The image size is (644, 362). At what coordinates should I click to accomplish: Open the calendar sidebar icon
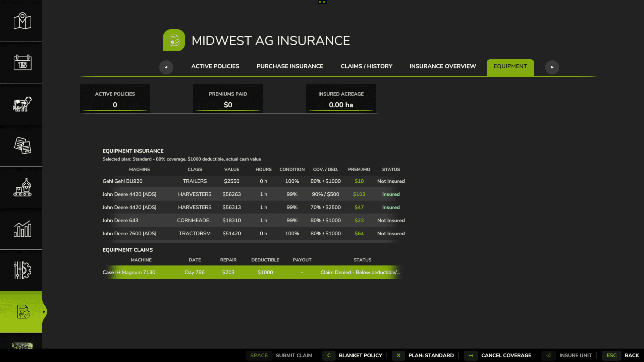pyautogui.click(x=22, y=62)
